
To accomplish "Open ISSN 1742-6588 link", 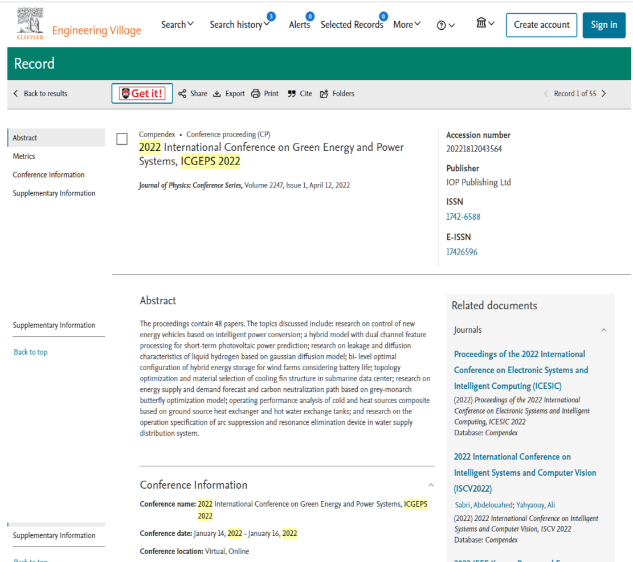I will pos(463,217).
